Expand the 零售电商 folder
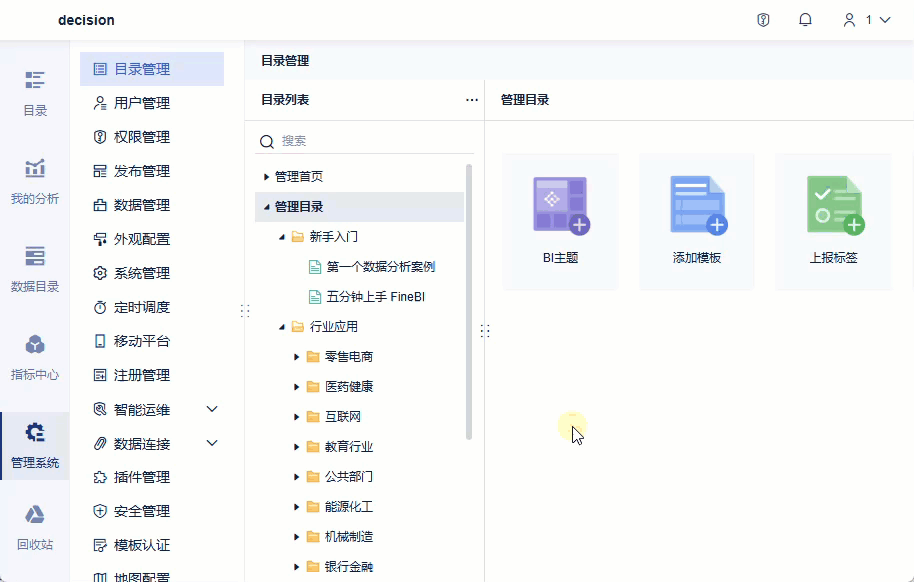This screenshot has height=582, width=914. coord(295,356)
